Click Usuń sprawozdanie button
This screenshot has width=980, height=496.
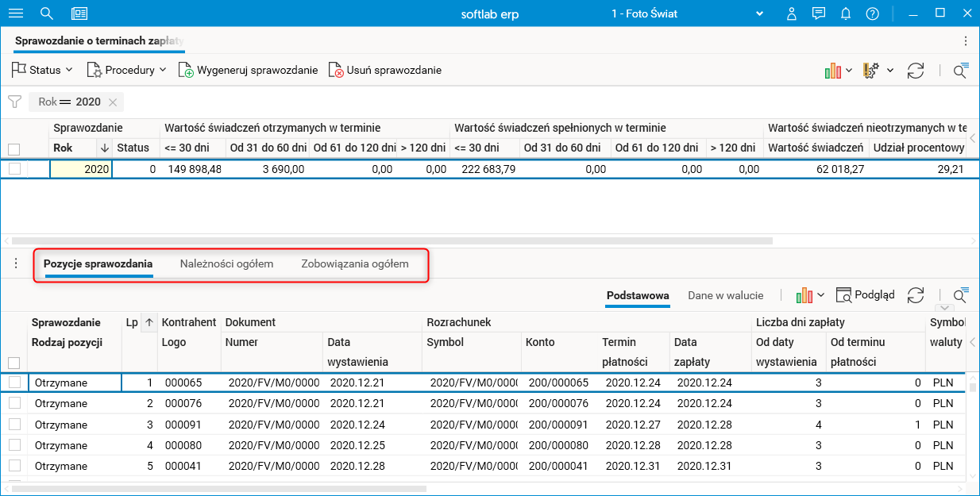coord(385,70)
